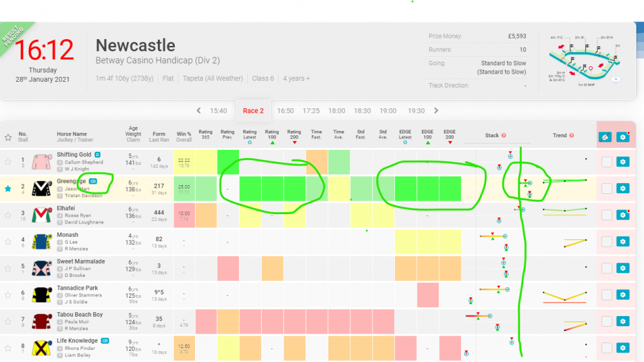Click the Trend help question mark icon
Image resolution: width=644 pixels, height=362 pixels.
point(572,136)
